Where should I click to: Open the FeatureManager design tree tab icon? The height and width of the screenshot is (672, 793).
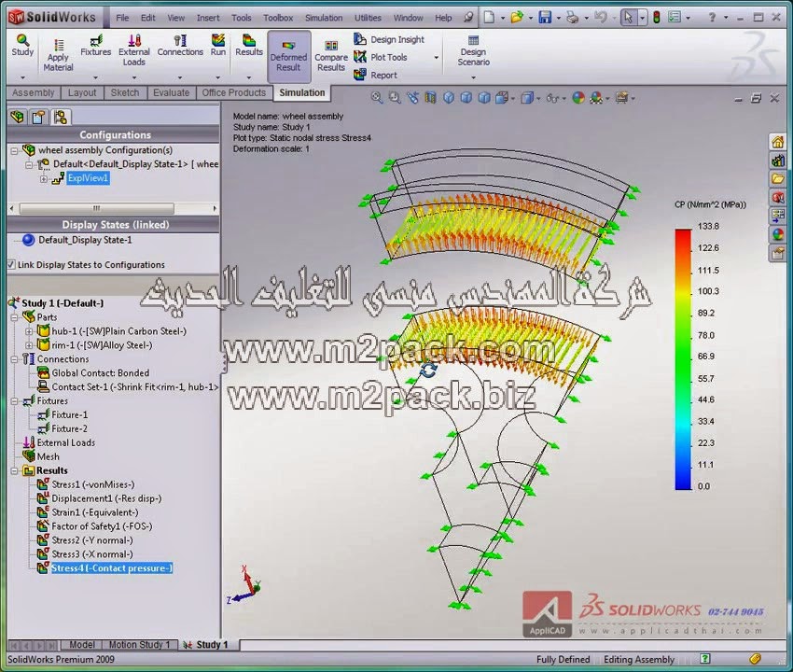click(17, 118)
